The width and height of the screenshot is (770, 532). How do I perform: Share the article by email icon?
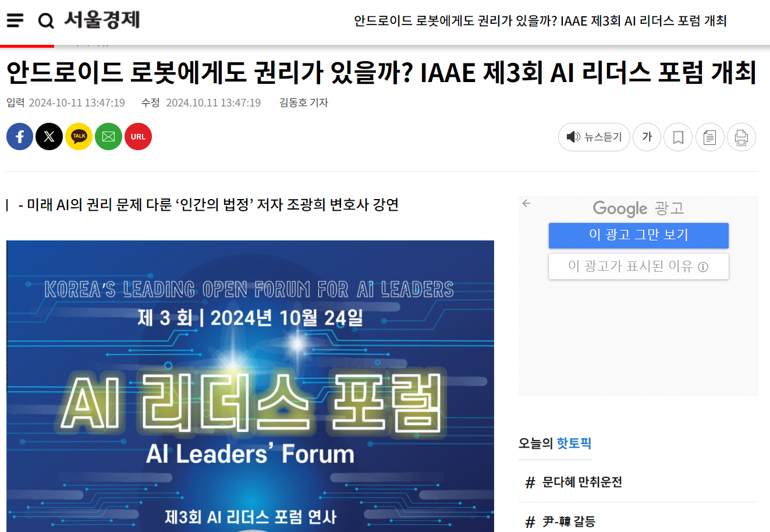coord(109,137)
